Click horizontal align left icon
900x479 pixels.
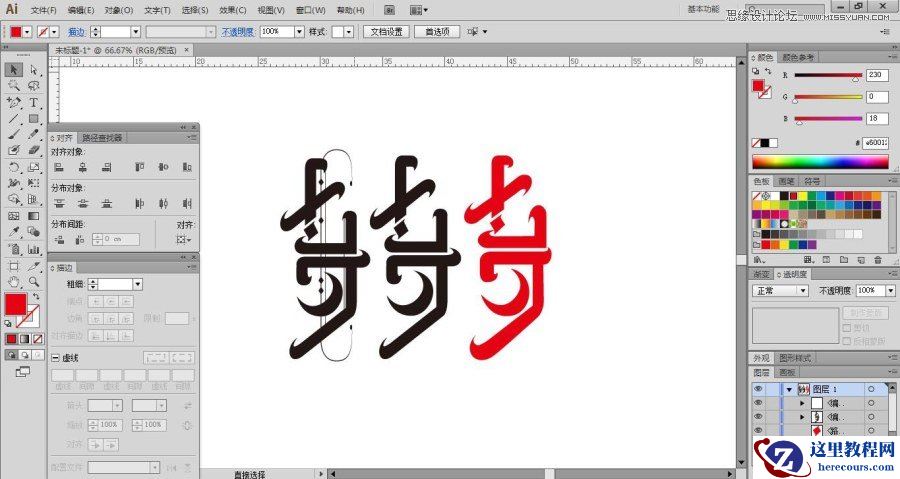pos(59,167)
